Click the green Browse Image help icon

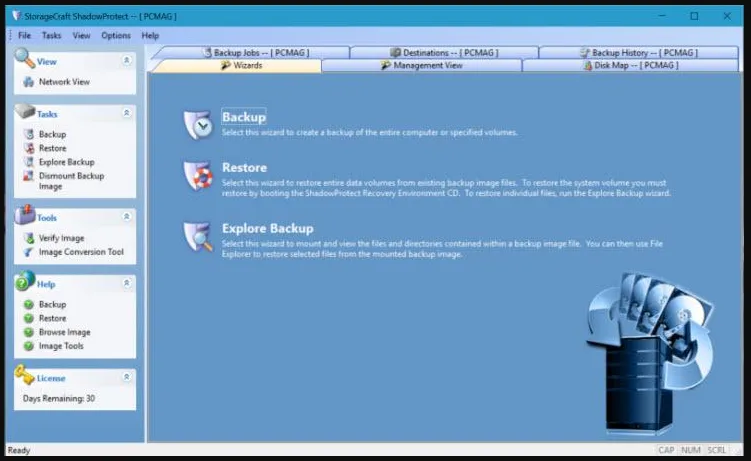29,332
